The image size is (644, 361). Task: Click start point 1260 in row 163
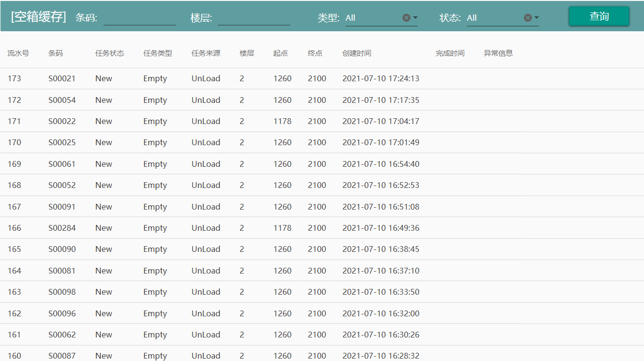click(283, 292)
